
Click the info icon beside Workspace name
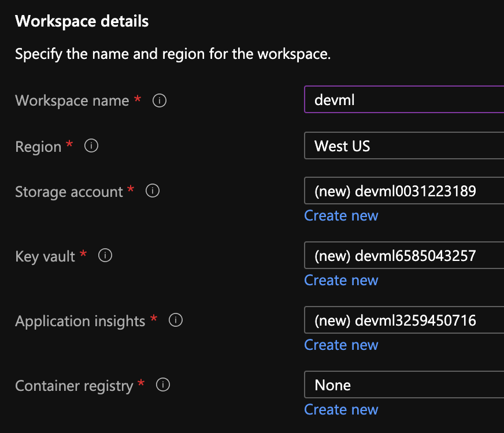tap(159, 100)
